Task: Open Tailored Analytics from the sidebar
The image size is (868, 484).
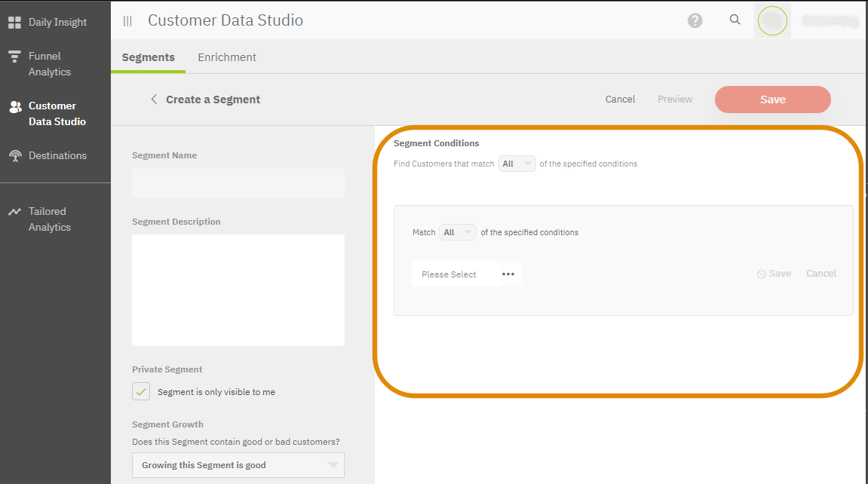Action: pos(15,211)
